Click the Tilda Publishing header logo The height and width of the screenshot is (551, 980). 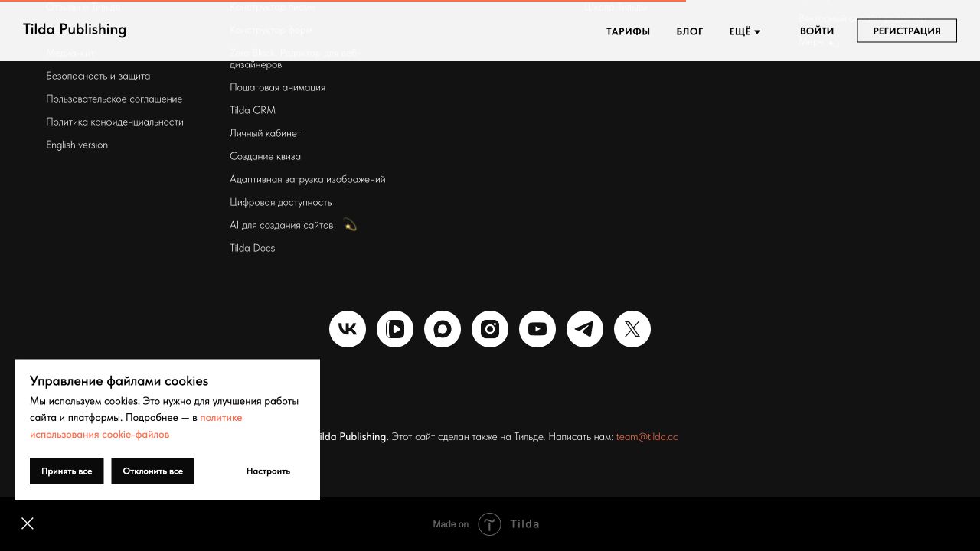(74, 30)
